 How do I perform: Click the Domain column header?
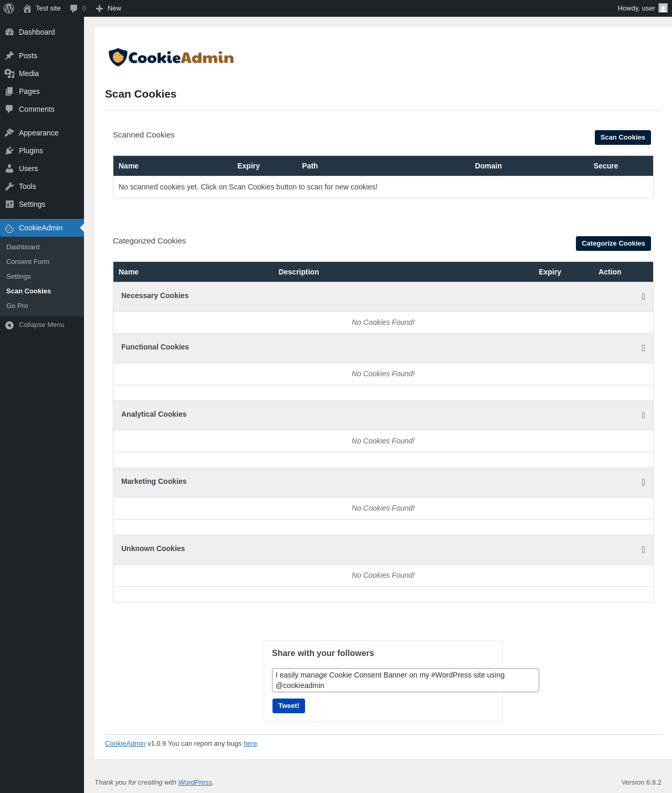(488, 166)
